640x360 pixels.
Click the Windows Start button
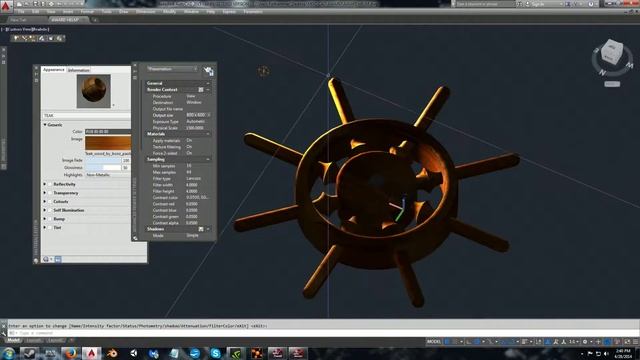pyautogui.click(x=8, y=353)
